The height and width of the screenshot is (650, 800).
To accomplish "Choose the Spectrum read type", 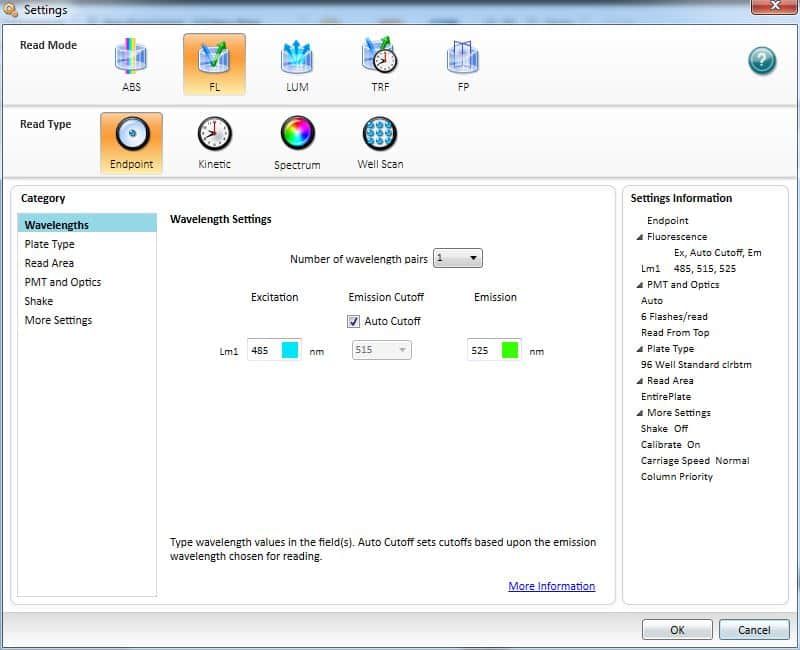I will click(297, 143).
